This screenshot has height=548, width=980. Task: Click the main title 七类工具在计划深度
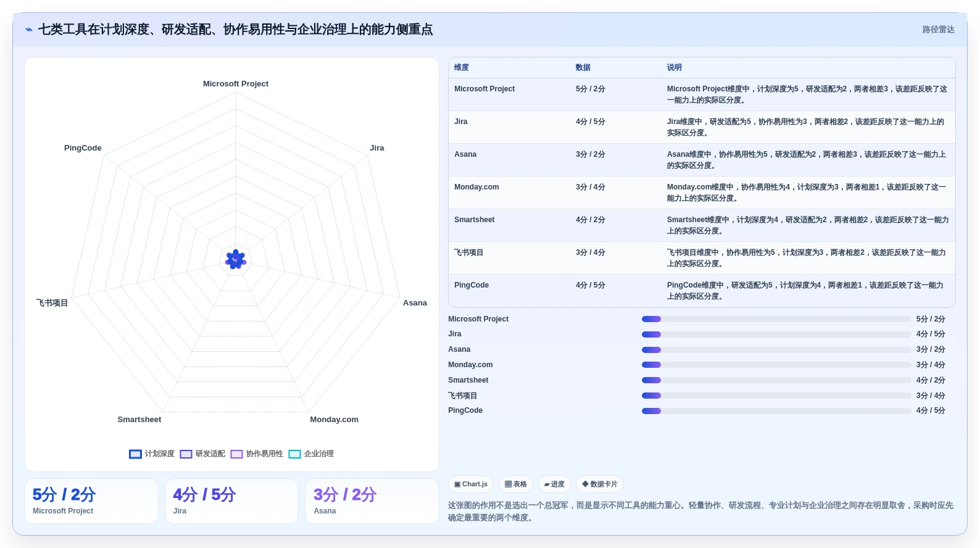point(235,30)
